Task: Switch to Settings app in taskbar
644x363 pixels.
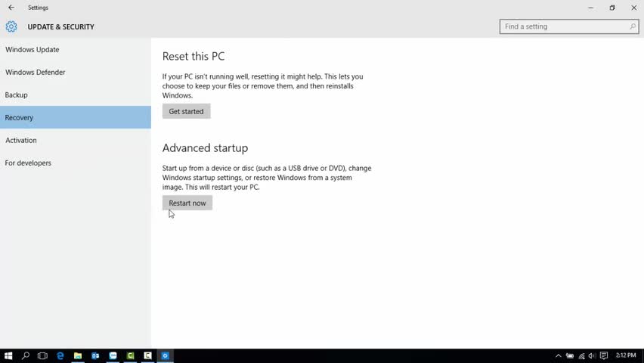Action: [x=165, y=355]
